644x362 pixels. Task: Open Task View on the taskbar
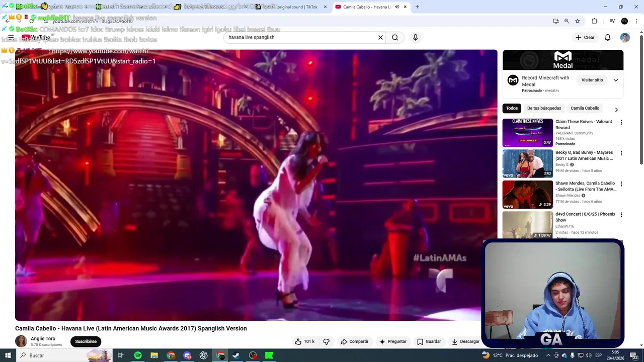[121, 355]
